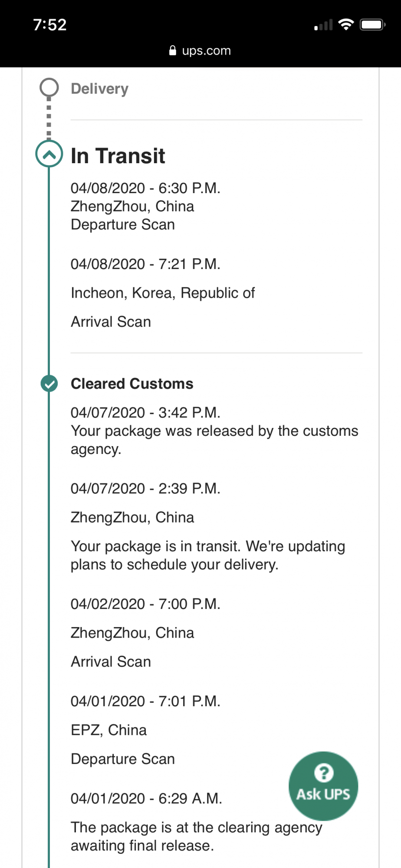Tap the ups.com address bar text
Screen dimensions: 401x868
207,51
